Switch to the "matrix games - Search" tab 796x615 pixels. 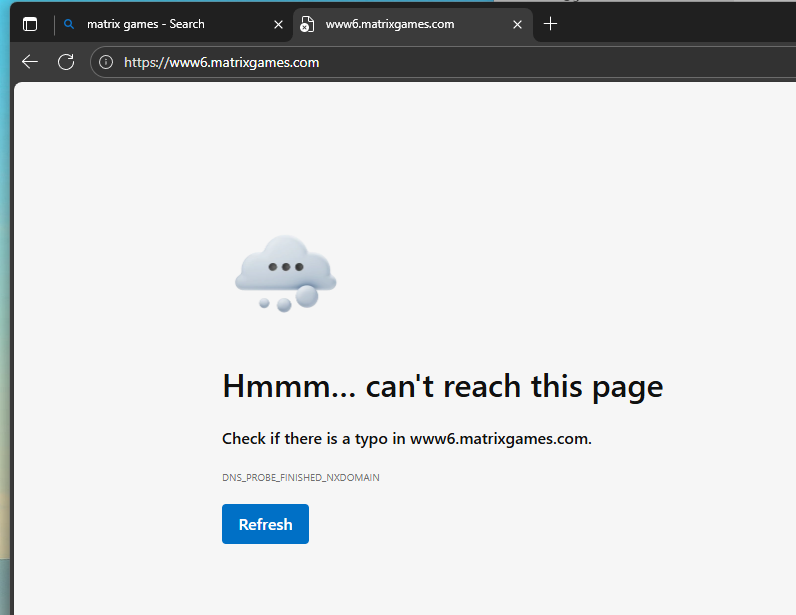point(173,24)
